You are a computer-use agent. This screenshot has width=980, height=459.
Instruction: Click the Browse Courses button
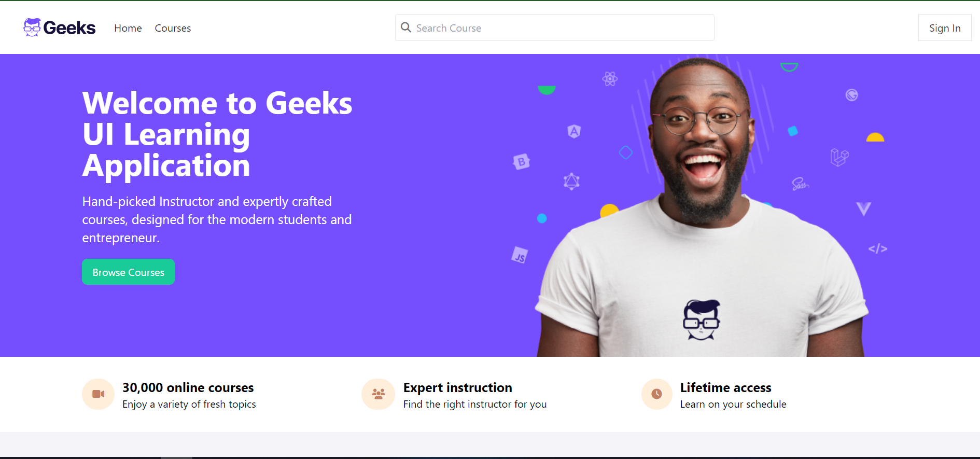(x=128, y=272)
